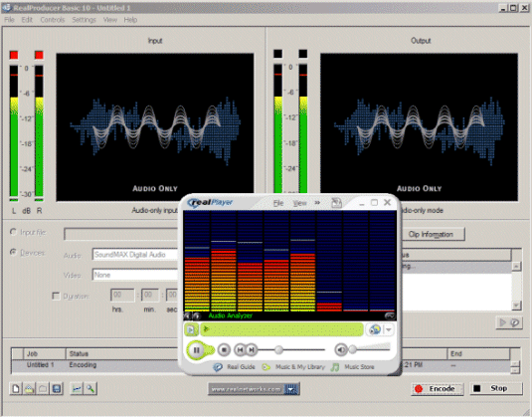This screenshot has width=532, height=417.
Task: Click the RealPlayer volume slider knob
Action: [353, 349]
